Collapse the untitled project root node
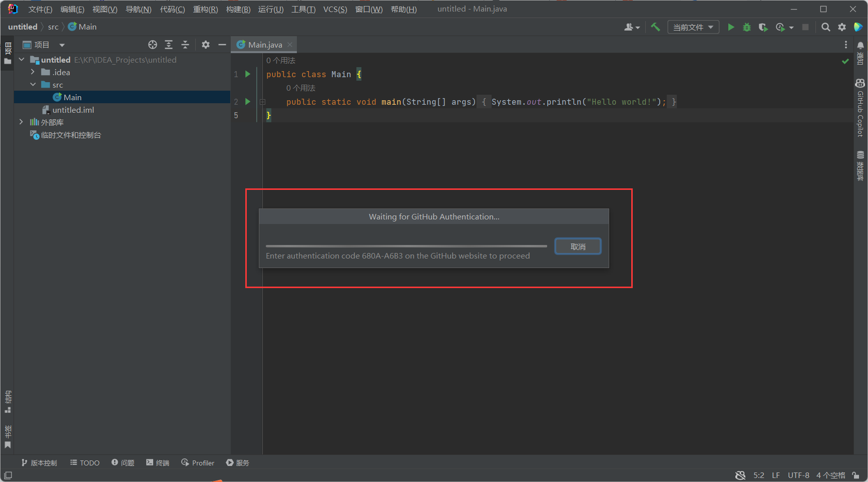The width and height of the screenshot is (868, 482). click(x=22, y=60)
